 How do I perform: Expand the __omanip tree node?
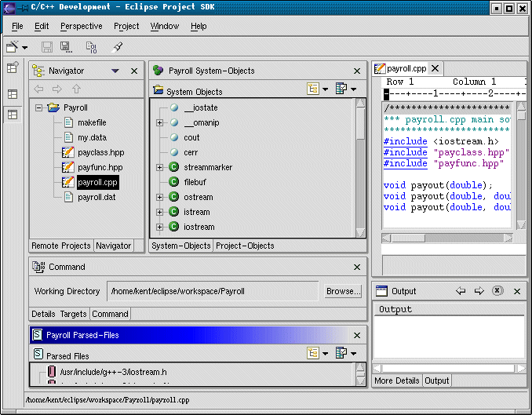(159, 122)
